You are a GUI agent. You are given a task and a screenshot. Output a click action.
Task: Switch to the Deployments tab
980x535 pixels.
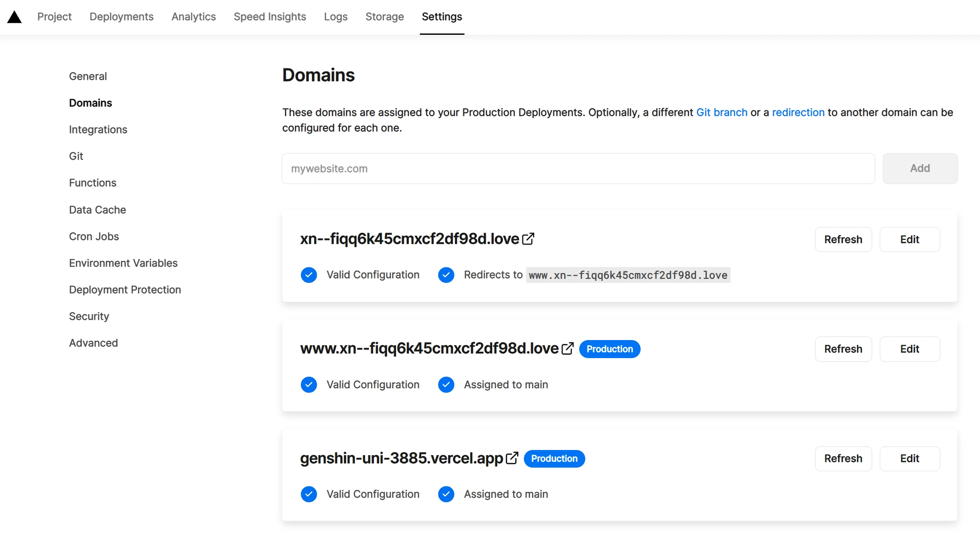pyautogui.click(x=121, y=16)
